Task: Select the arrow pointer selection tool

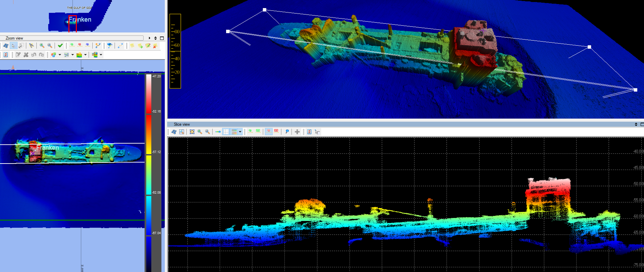Action: (x=13, y=46)
